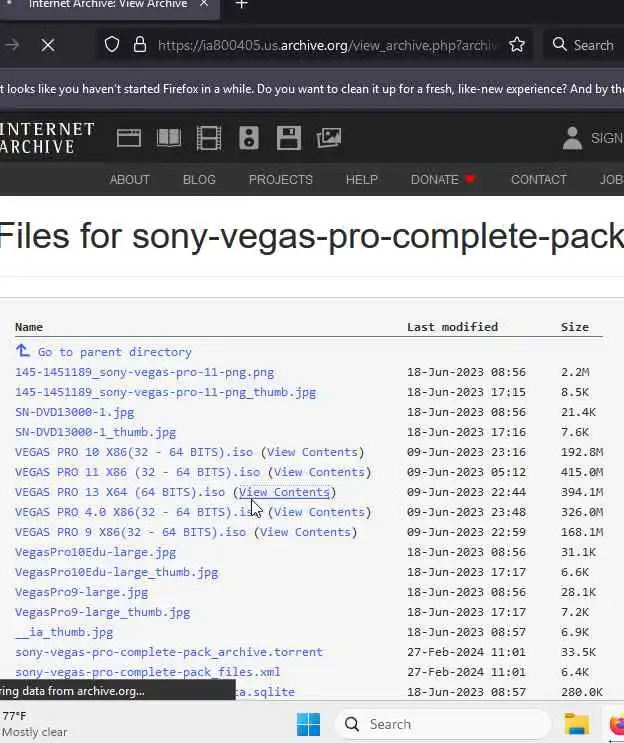Click the Name column header
624x743 pixels.
[x=29, y=327]
